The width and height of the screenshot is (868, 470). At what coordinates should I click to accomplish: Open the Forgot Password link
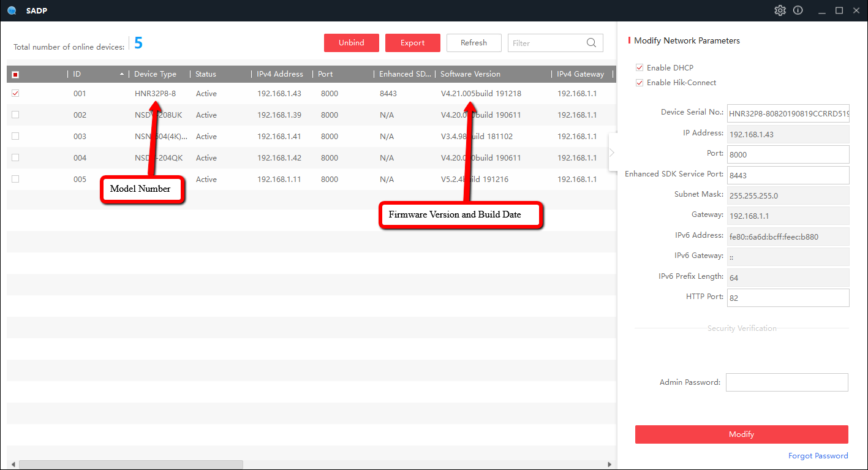818,456
